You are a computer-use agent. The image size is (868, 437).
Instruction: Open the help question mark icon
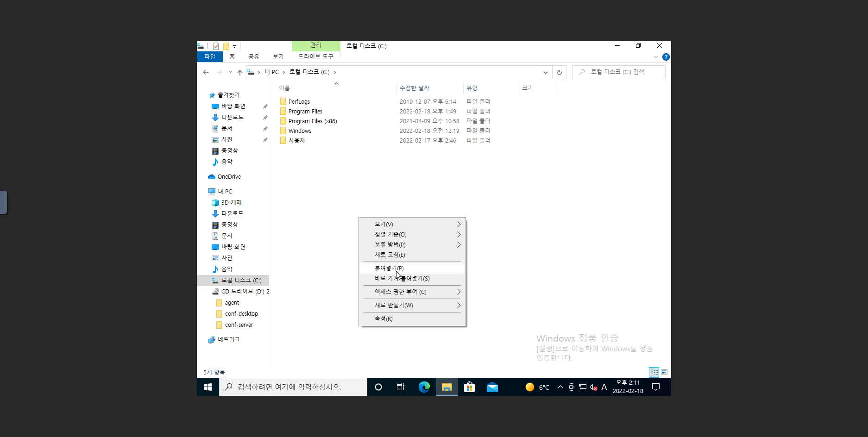tap(666, 57)
